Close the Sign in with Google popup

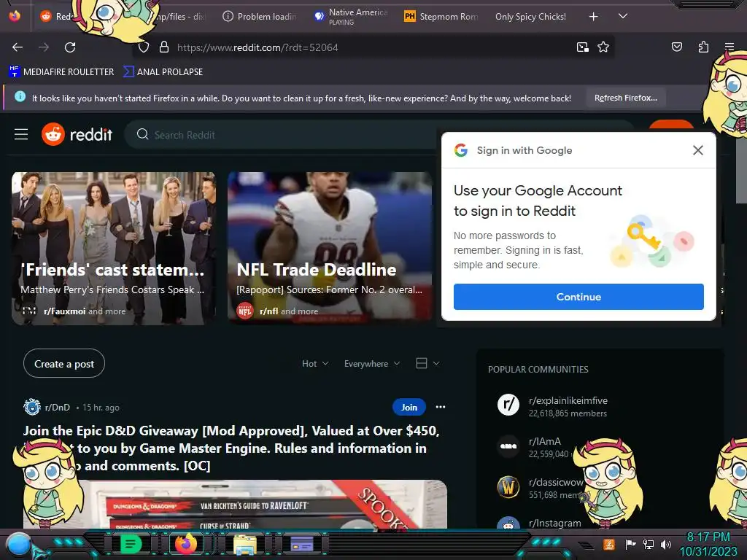[698, 150]
